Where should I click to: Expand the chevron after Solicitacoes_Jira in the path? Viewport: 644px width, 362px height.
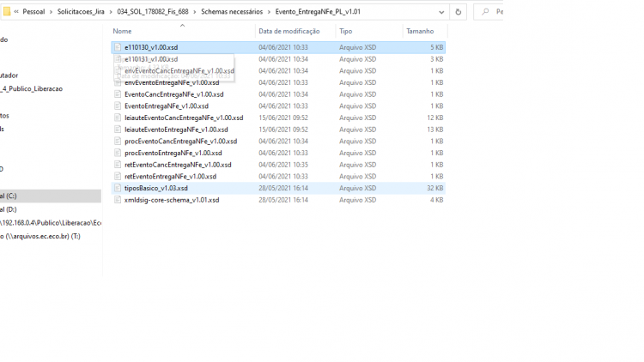click(111, 12)
